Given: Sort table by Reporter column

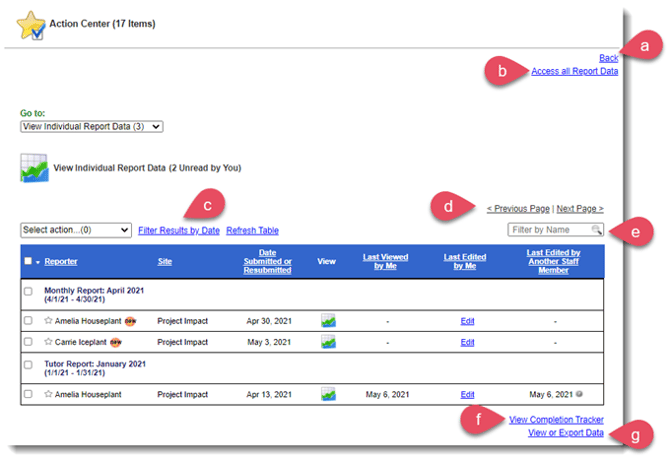Looking at the screenshot, I should pos(62,262).
